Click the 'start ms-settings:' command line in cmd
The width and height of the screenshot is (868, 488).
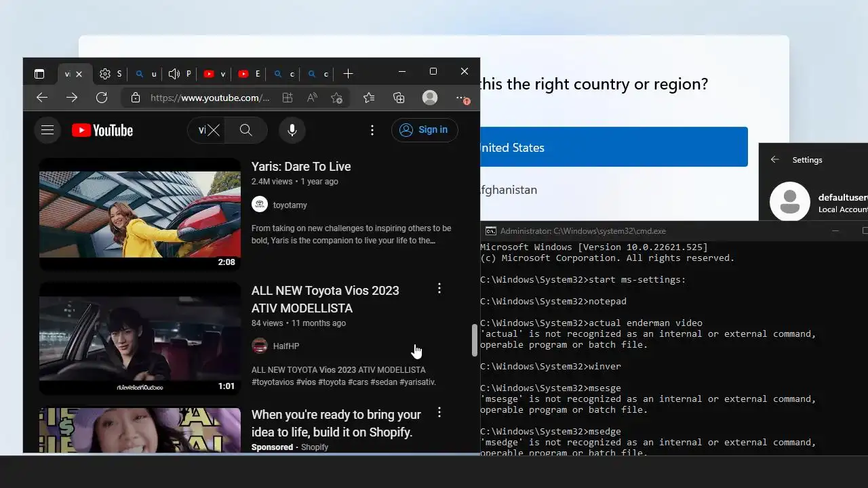(583, 279)
